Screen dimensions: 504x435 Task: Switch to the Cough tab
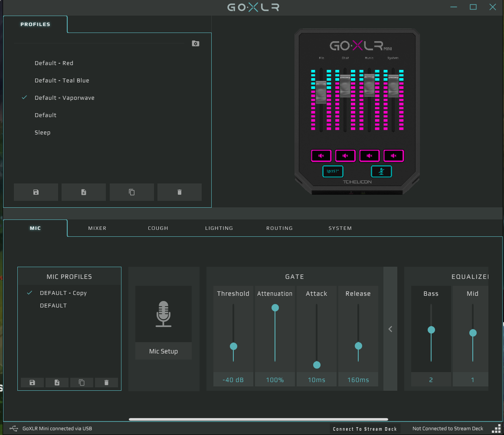click(x=158, y=228)
